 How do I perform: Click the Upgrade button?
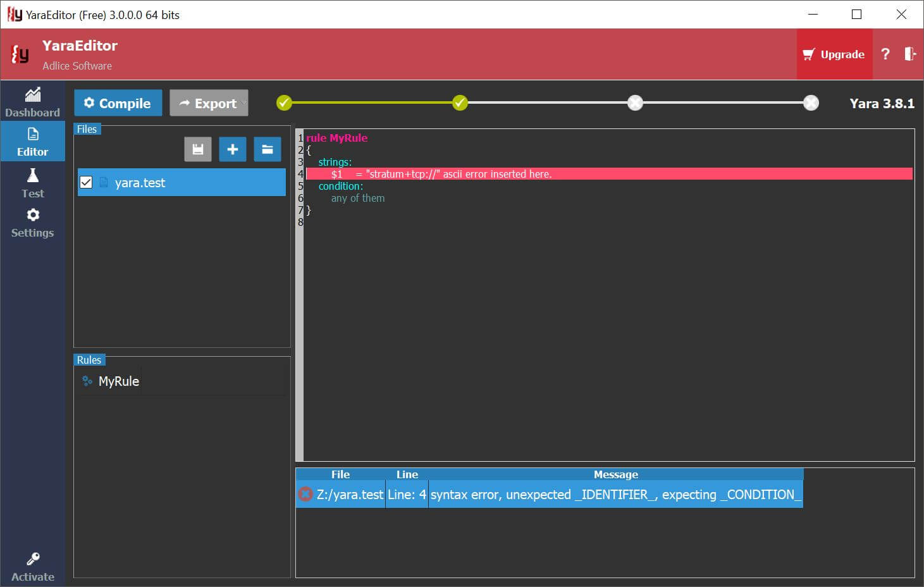pos(834,54)
